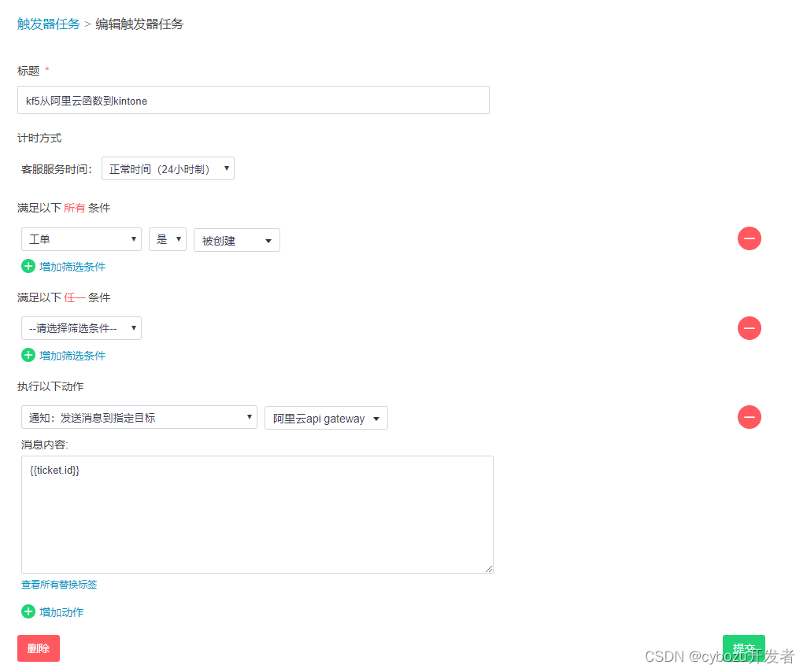Click the red 删除 button

click(39, 648)
